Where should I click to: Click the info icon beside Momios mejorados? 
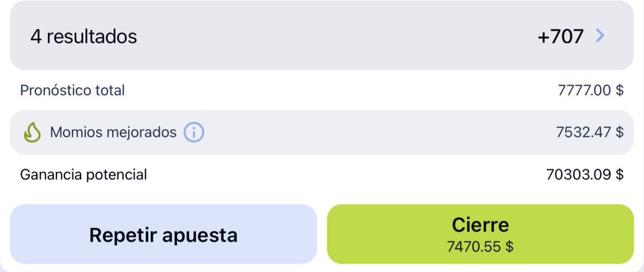coord(194,132)
